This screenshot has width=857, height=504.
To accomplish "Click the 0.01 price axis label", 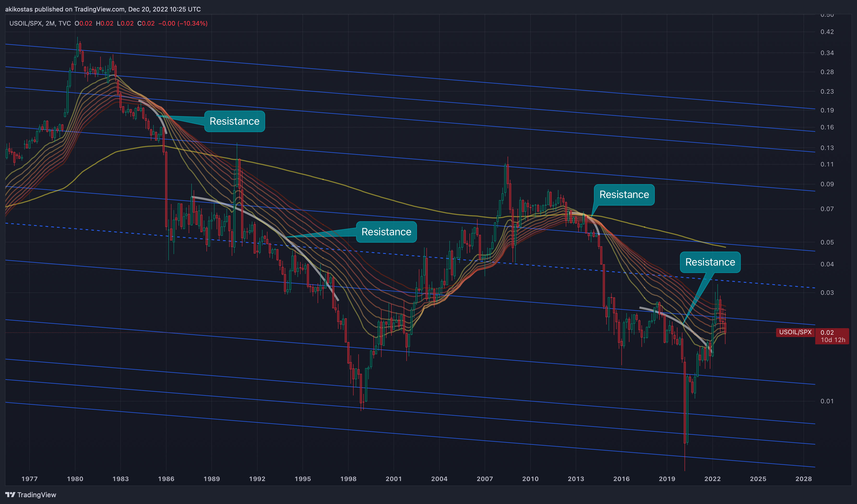I will [x=827, y=401].
